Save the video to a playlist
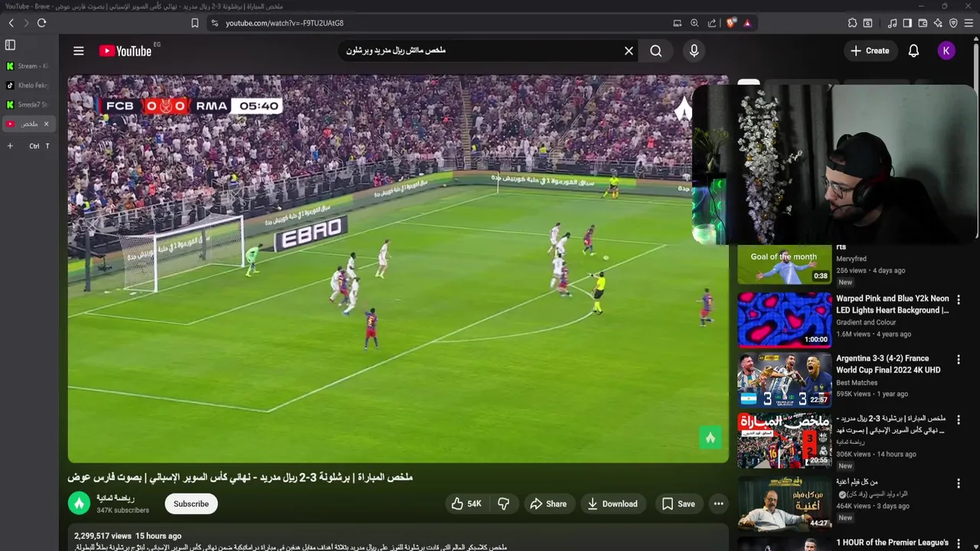This screenshot has height=551, width=980. click(x=678, y=504)
